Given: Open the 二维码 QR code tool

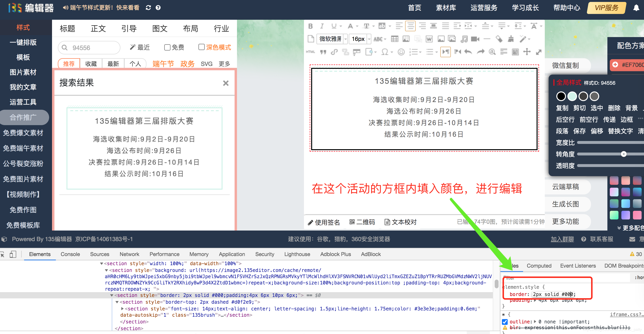Looking at the screenshot, I should (x=362, y=222).
